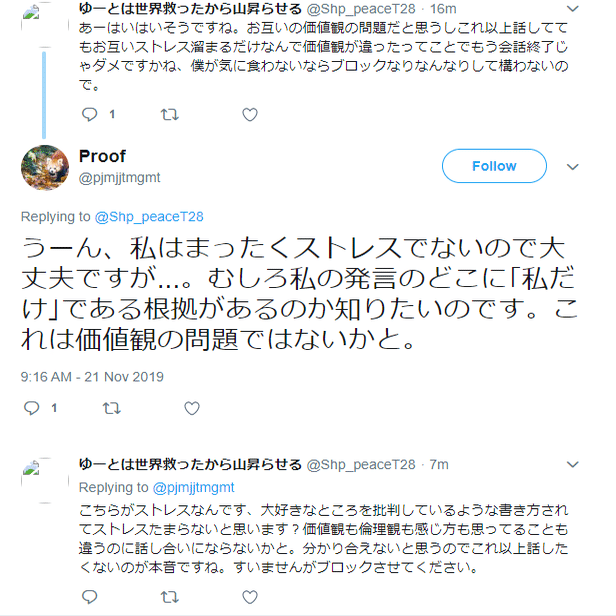Go to Proof's profile via the display name
616x616 pixels.
pyautogui.click(x=102, y=156)
